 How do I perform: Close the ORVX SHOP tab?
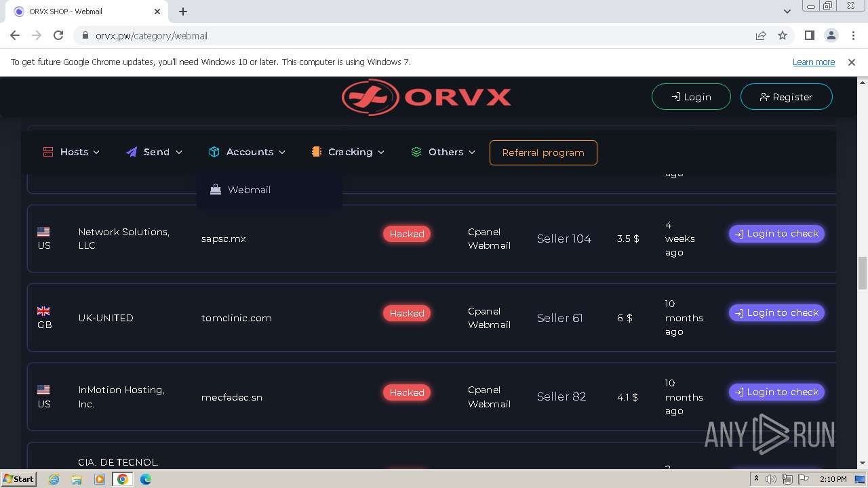(157, 12)
